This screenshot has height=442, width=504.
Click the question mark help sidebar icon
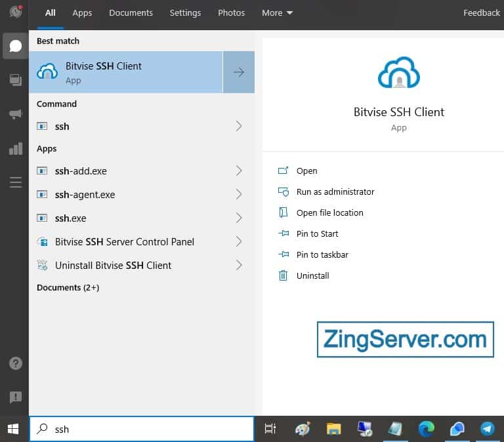[16, 363]
